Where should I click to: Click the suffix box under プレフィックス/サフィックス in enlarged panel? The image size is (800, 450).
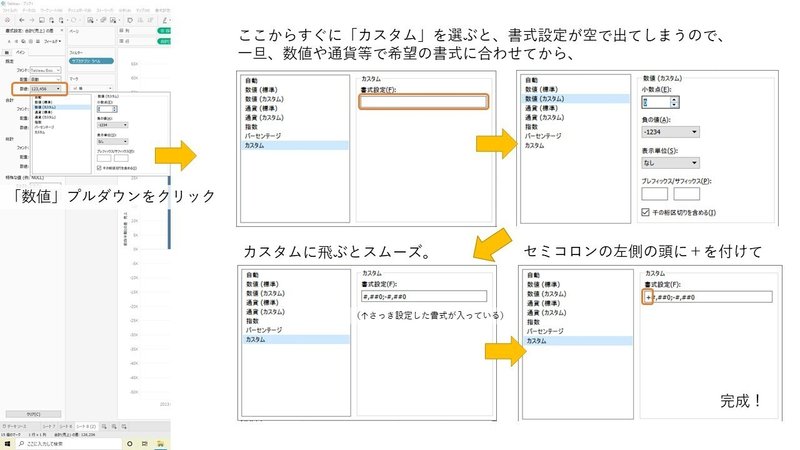tap(686, 194)
